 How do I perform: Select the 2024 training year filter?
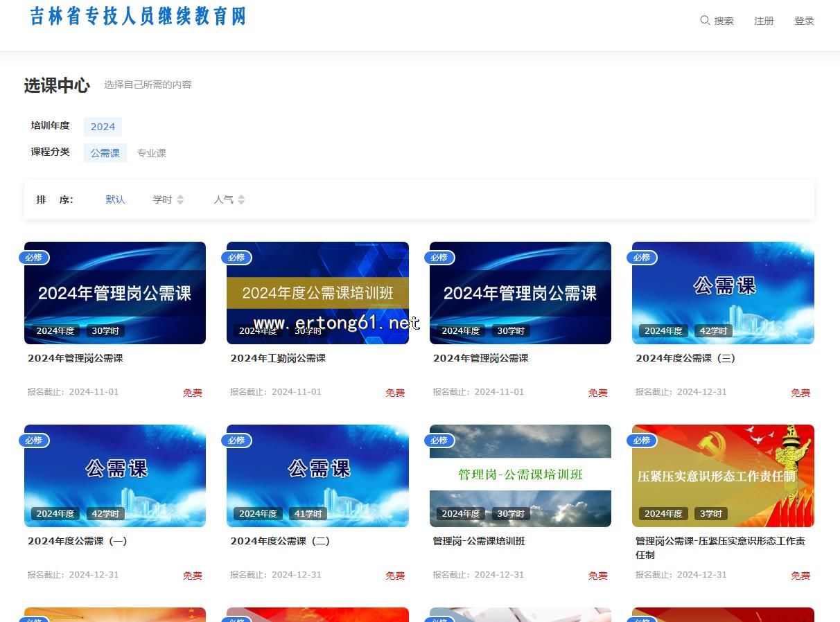[x=103, y=127]
